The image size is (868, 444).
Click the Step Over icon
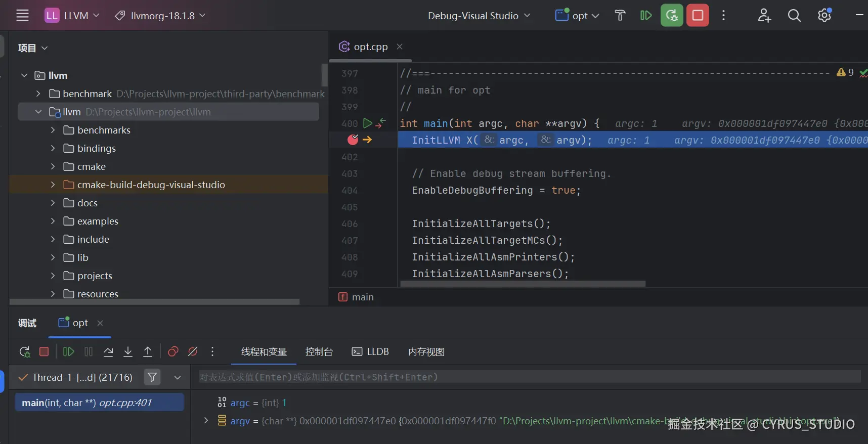coord(108,351)
